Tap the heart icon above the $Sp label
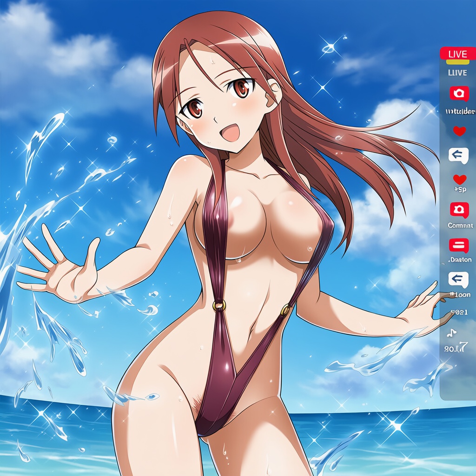This screenshot has height=476, width=476. (460, 179)
